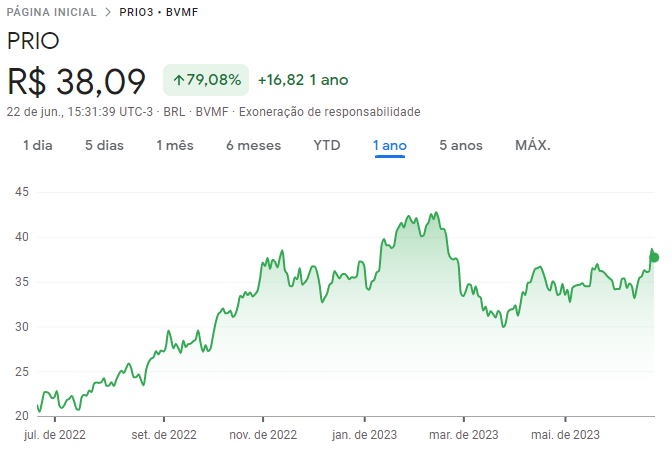Open Exoneração de responsabilidade link
672x451 pixels.
tap(330, 112)
